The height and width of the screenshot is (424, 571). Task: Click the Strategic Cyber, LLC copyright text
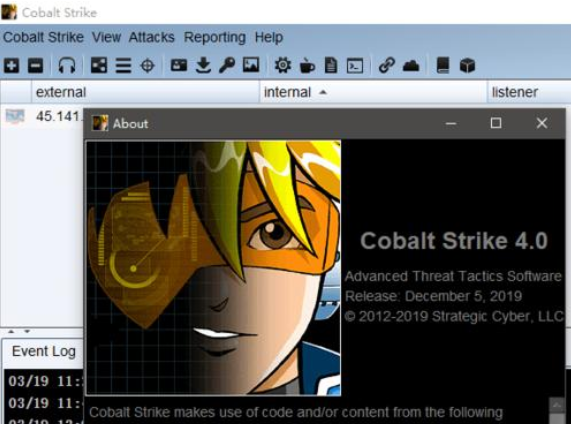click(x=454, y=316)
